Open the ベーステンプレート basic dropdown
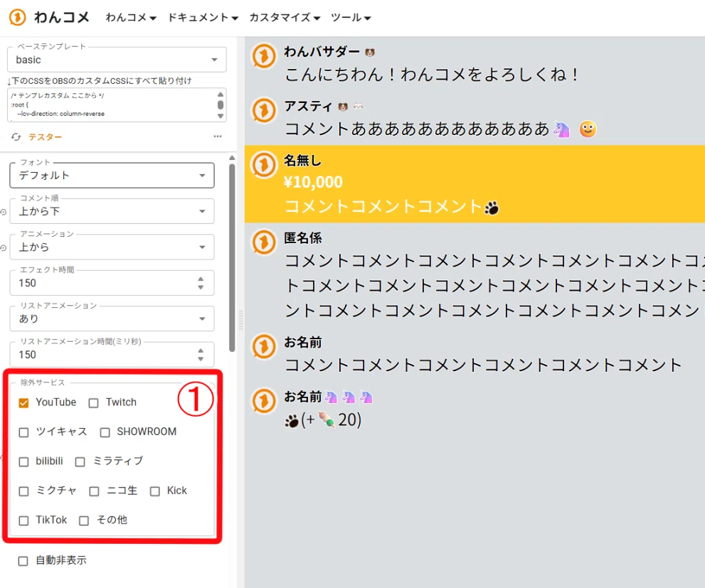The height and width of the screenshot is (588, 705). pyautogui.click(x=117, y=60)
